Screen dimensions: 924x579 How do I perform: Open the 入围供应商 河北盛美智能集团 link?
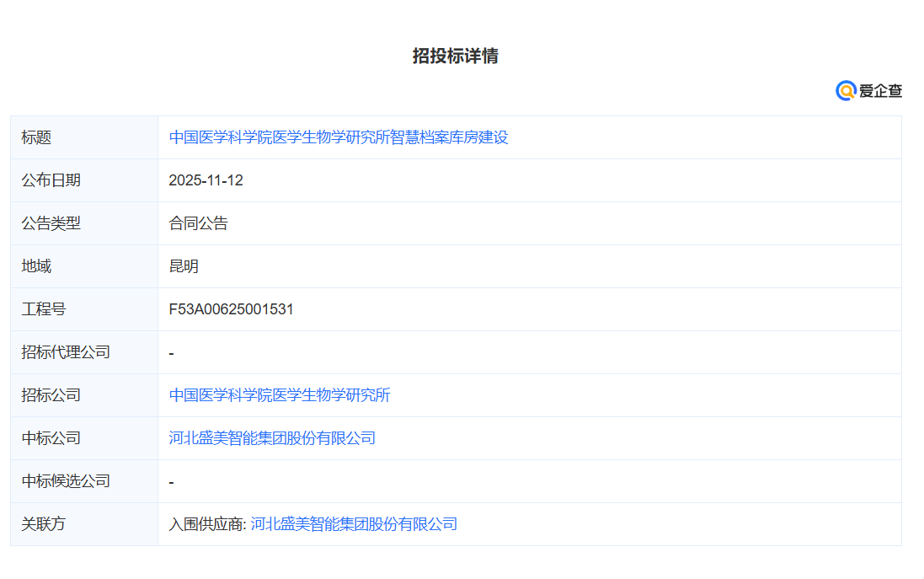(x=354, y=524)
